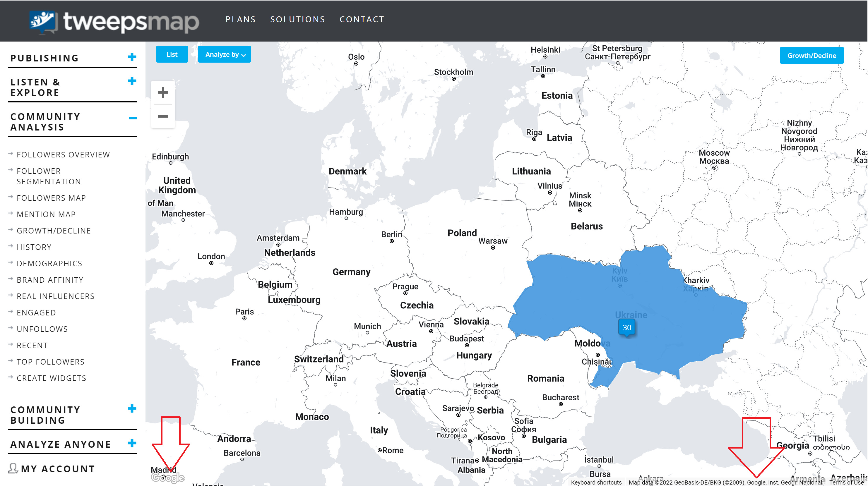Screen dimensions: 868x486
Task: Zoom out with the map minus button
Action: point(163,116)
